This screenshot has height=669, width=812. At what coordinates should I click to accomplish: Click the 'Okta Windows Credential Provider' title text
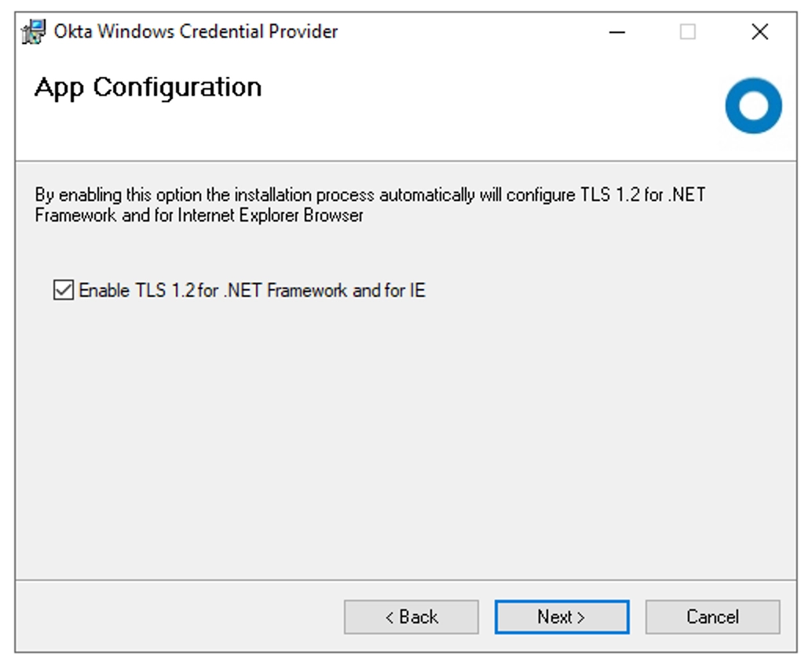point(196,31)
